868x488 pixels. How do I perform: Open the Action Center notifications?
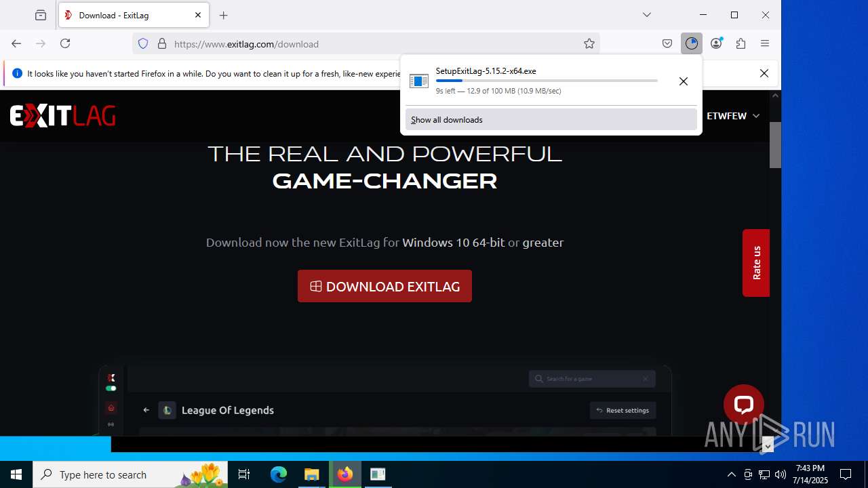tap(846, 474)
